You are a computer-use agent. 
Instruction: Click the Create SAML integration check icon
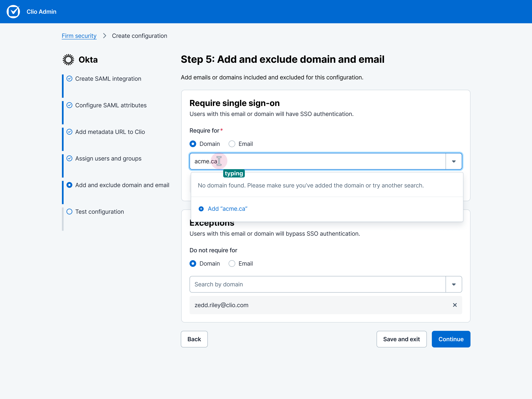point(69,79)
